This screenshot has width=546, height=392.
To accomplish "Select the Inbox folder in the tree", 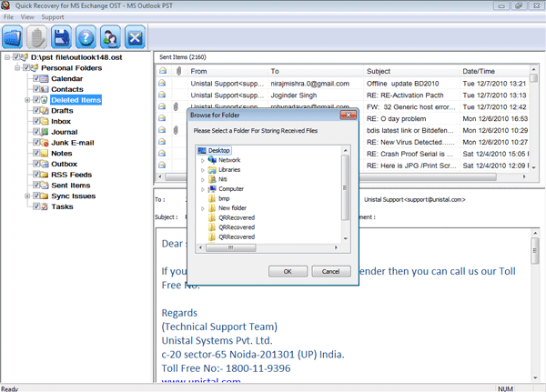I will [61, 121].
